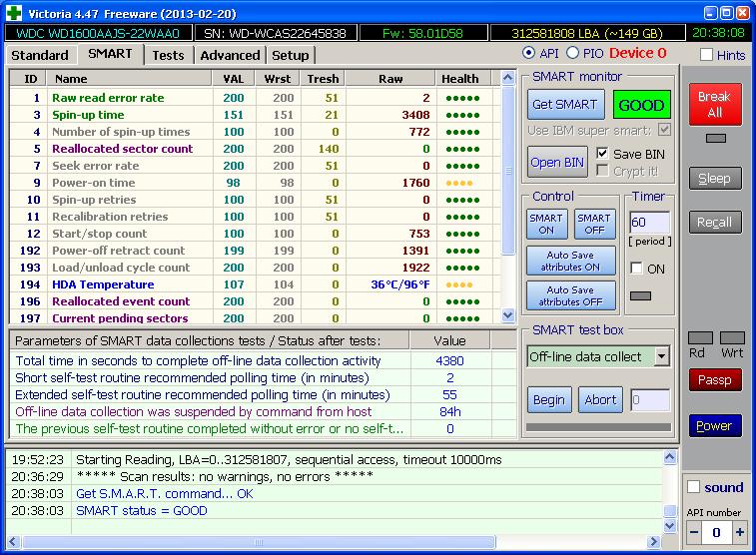Click the green GOOD status indicator
Image resolution: width=756 pixels, height=555 pixels.
641,105
